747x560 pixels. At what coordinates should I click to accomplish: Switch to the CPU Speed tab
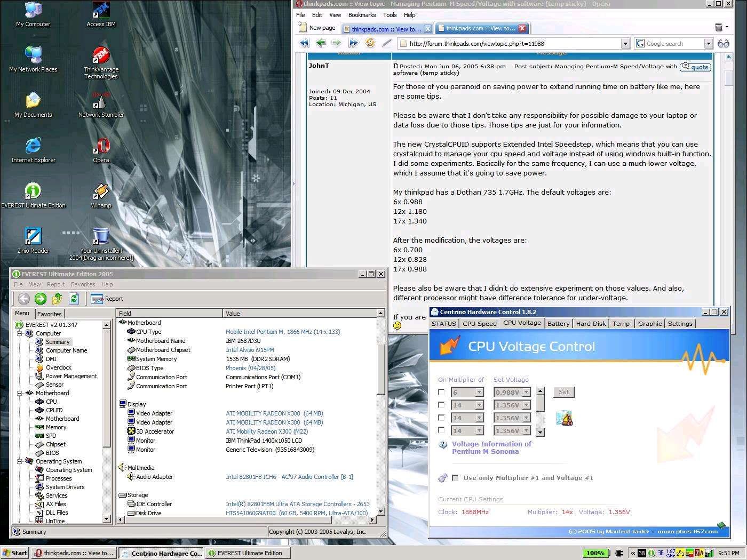480,324
